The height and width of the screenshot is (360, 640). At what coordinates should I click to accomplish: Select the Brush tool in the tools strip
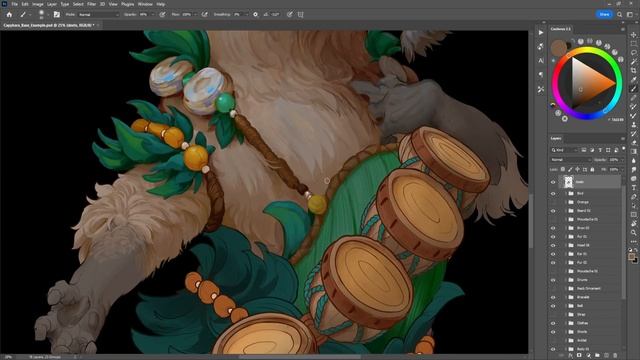(633, 89)
